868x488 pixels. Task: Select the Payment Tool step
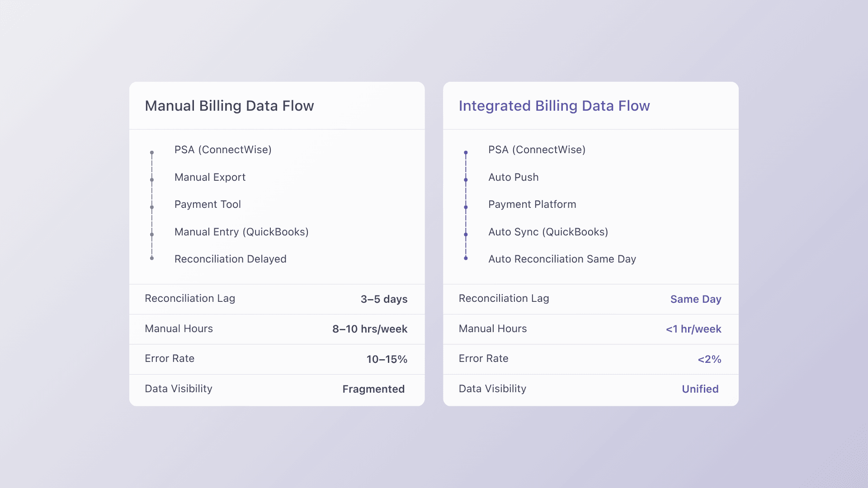coord(208,204)
